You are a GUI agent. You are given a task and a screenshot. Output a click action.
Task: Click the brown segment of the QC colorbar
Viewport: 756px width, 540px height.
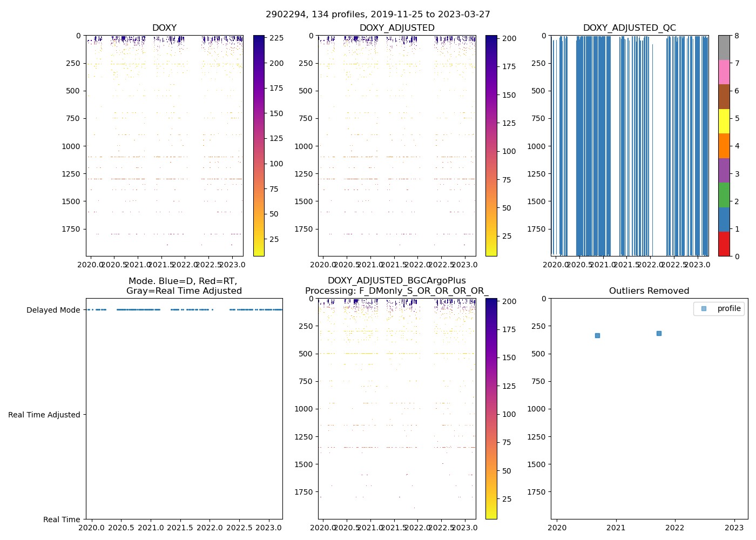pos(724,97)
